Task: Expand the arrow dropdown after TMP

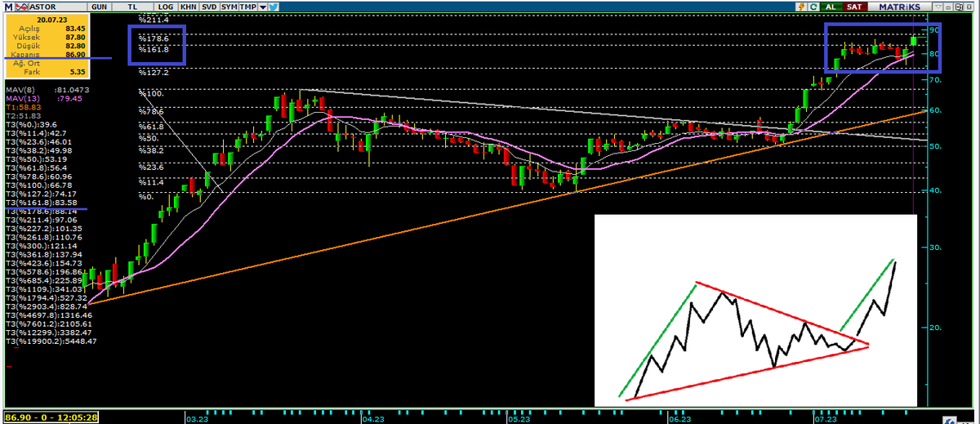Action: (263, 6)
